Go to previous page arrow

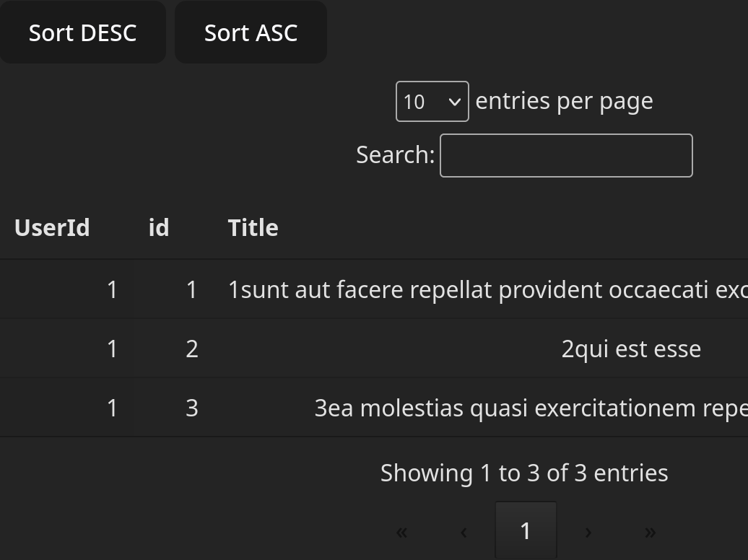tap(464, 532)
